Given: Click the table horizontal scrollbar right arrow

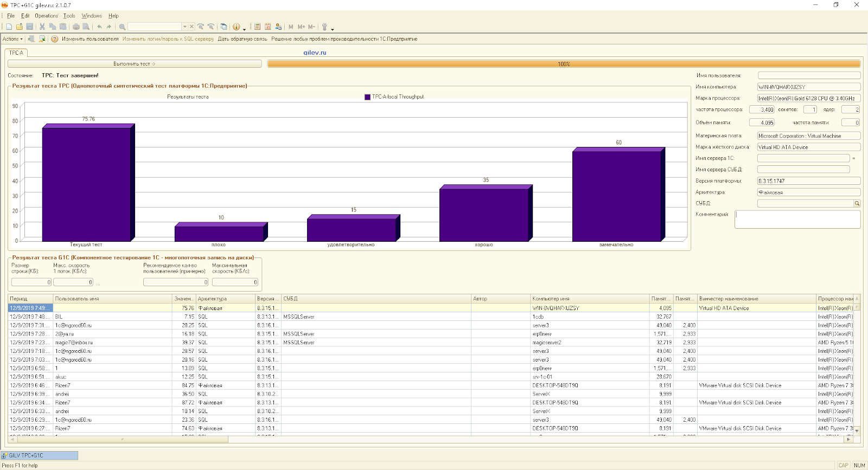Looking at the screenshot, I should tap(848, 440).
